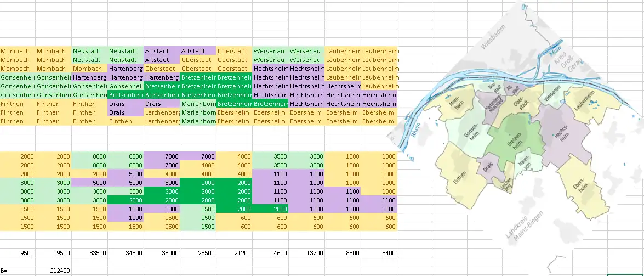Click the total cell 13700

pyautogui.click(x=306, y=253)
